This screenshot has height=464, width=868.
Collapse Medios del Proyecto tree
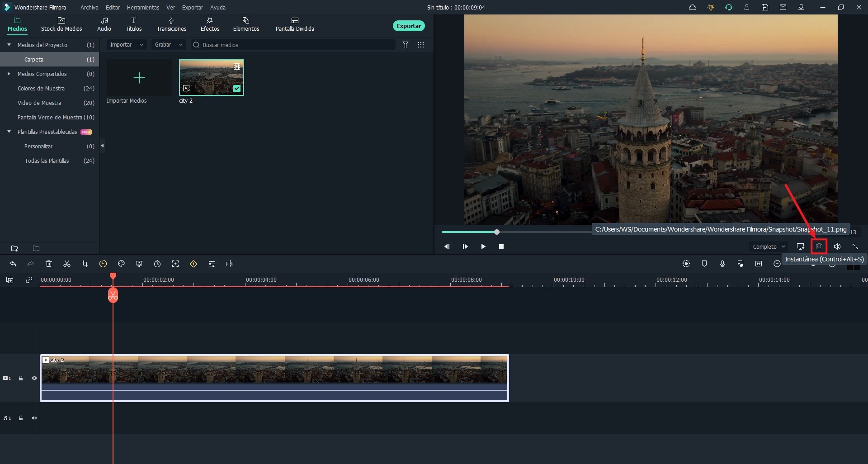pos(9,45)
